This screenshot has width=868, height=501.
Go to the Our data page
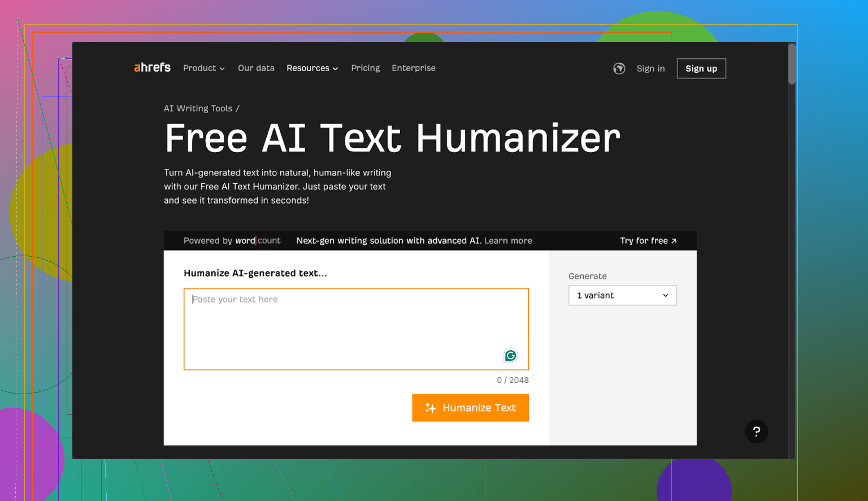[256, 68]
